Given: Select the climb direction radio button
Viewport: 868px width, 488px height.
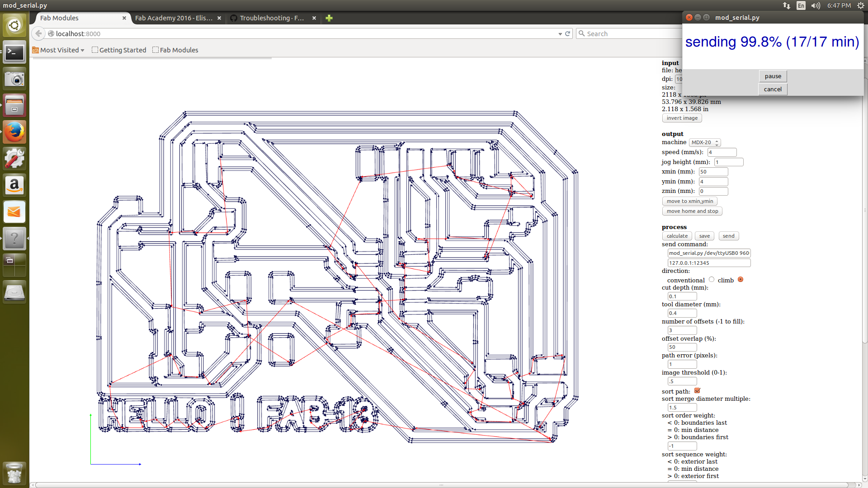Looking at the screenshot, I should click(x=741, y=280).
